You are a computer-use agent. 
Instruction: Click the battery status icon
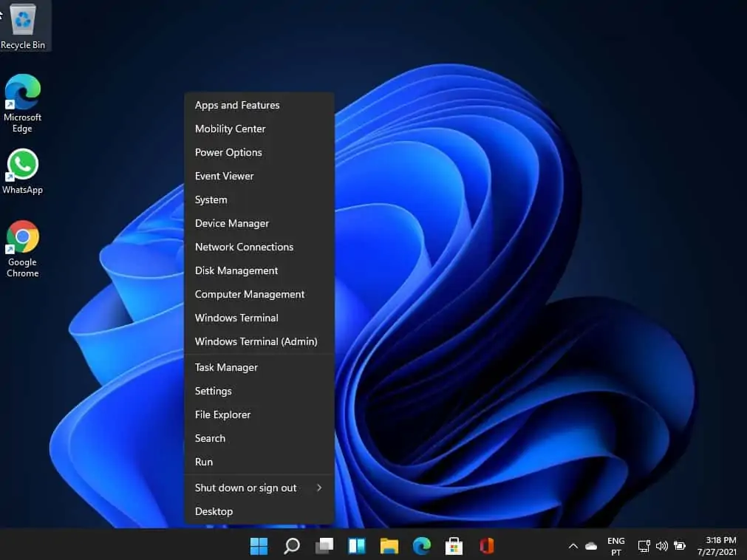click(680, 546)
